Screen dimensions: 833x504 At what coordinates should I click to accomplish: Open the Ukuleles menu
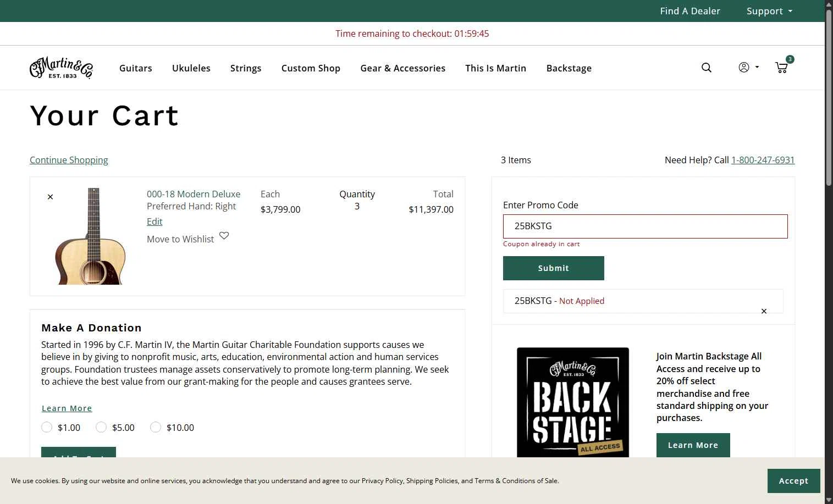coord(191,68)
